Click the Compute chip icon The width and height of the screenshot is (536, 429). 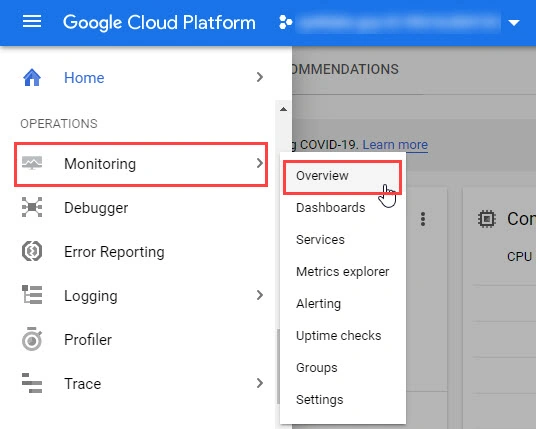tap(486, 219)
